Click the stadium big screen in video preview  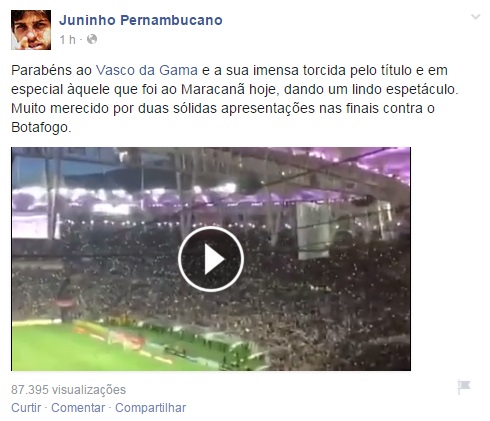(x=29, y=225)
